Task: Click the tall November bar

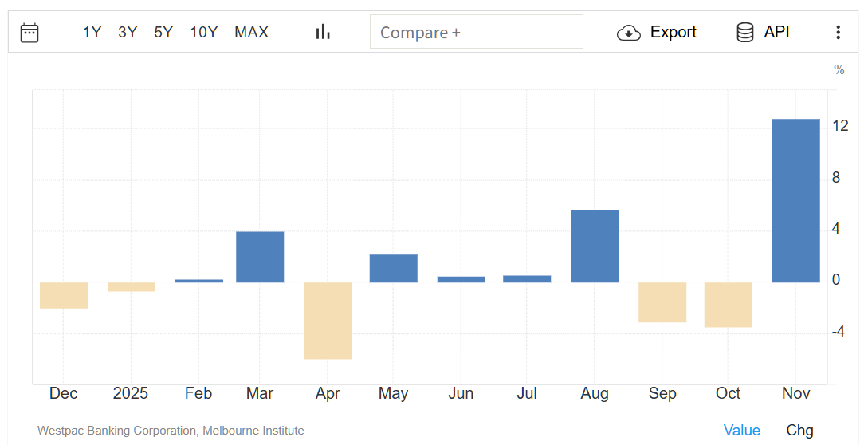Action: 795,200
